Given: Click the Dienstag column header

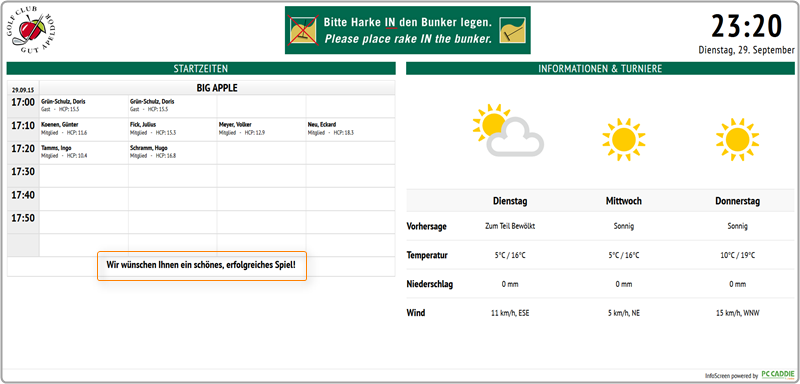Looking at the screenshot, I should pyautogui.click(x=510, y=201).
